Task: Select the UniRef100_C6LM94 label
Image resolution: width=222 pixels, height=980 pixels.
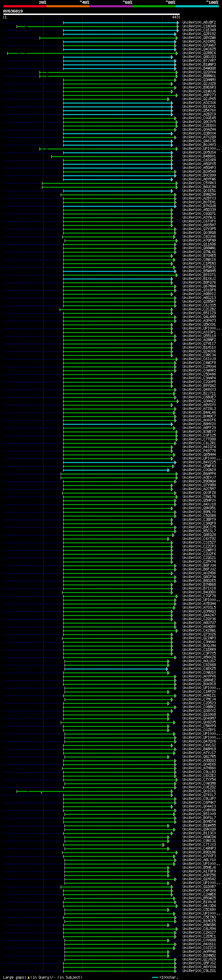Action: point(199,929)
